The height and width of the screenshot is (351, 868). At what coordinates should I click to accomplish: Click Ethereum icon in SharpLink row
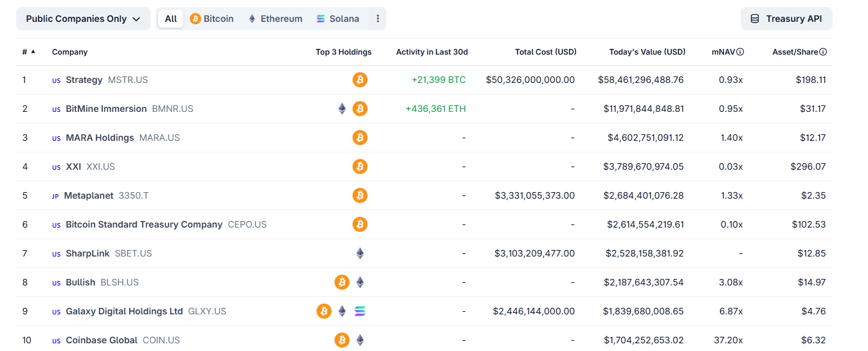360,253
